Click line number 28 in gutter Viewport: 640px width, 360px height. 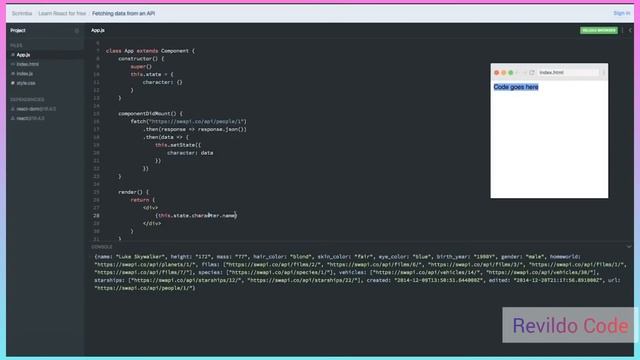(96, 216)
